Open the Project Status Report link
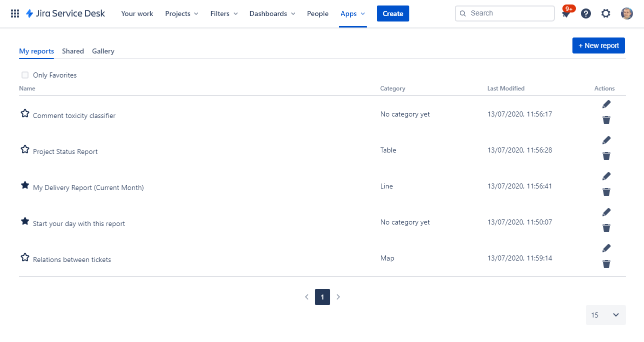The image size is (644, 342). (65, 152)
